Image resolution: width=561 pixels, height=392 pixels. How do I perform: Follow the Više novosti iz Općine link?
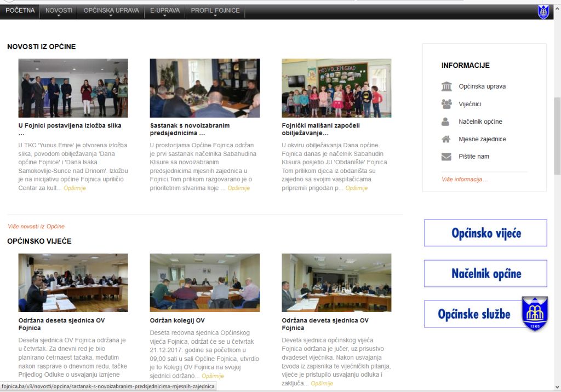point(36,226)
